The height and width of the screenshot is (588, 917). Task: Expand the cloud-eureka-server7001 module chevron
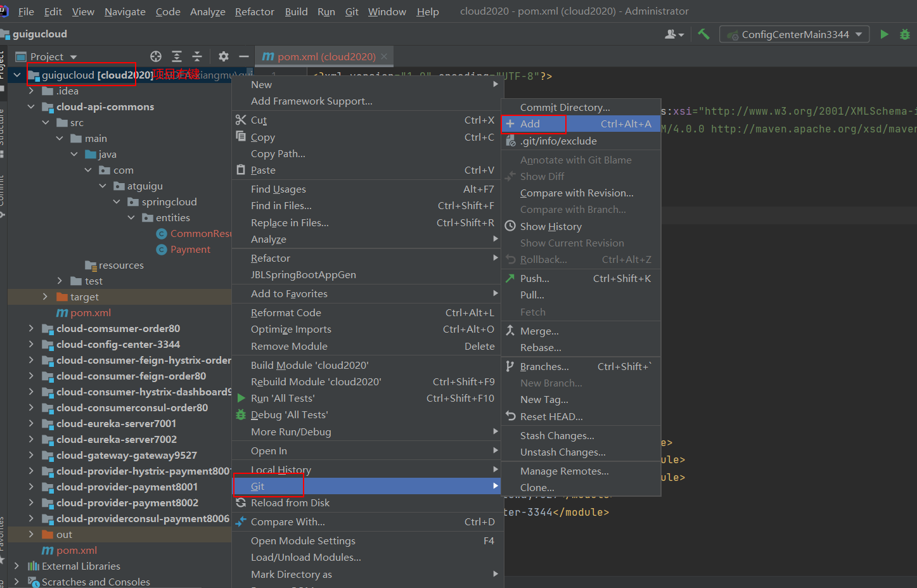pyautogui.click(x=31, y=423)
